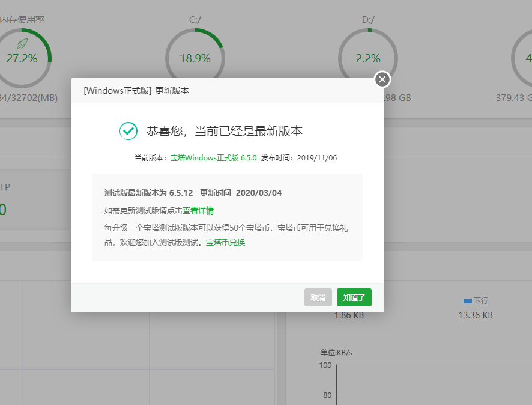Click the gray 取消 button
The width and height of the screenshot is (532, 405).
(x=318, y=297)
